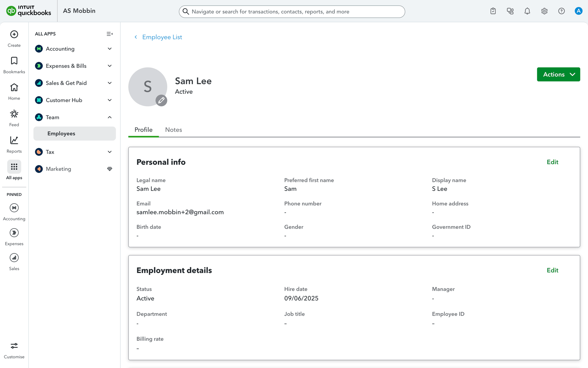Open the user account avatar A

point(579,11)
